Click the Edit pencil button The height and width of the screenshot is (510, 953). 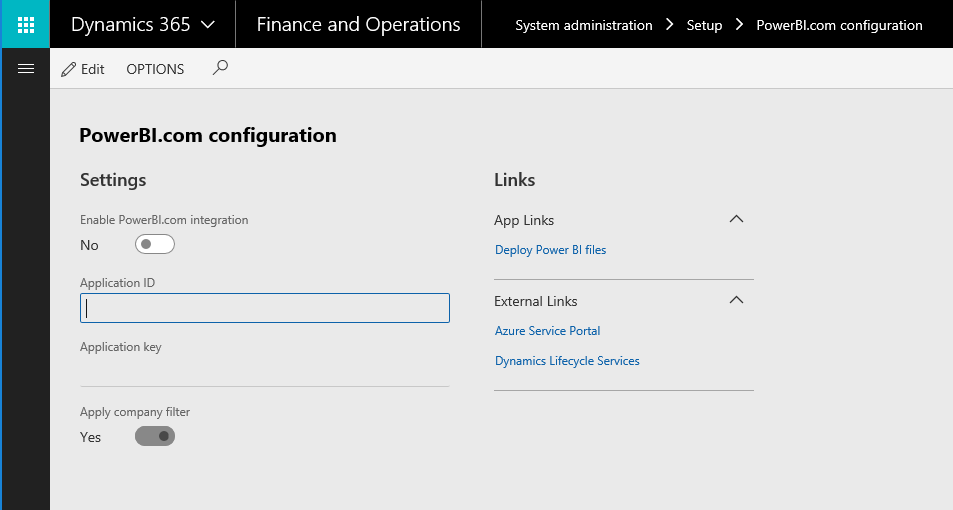point(83,69)
